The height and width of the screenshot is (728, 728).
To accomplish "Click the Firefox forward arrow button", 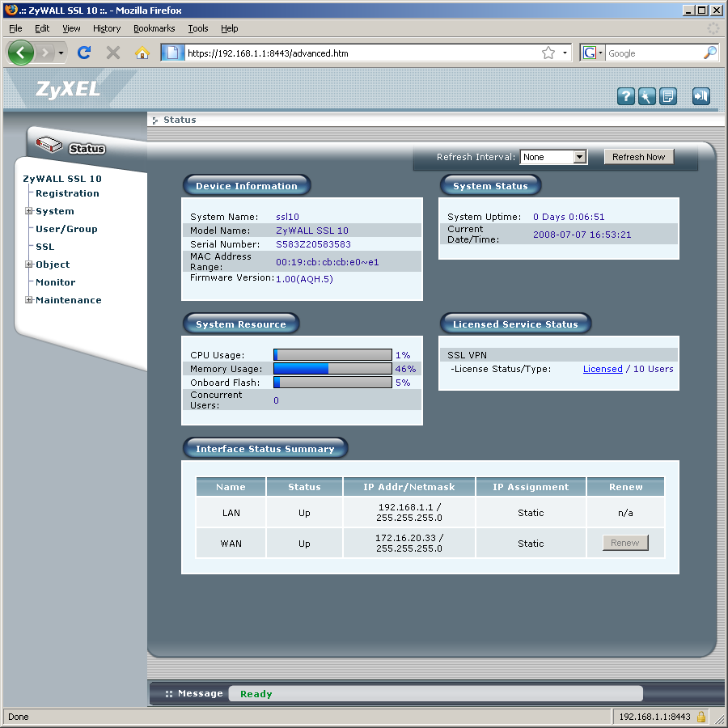I will pos(45,53).
